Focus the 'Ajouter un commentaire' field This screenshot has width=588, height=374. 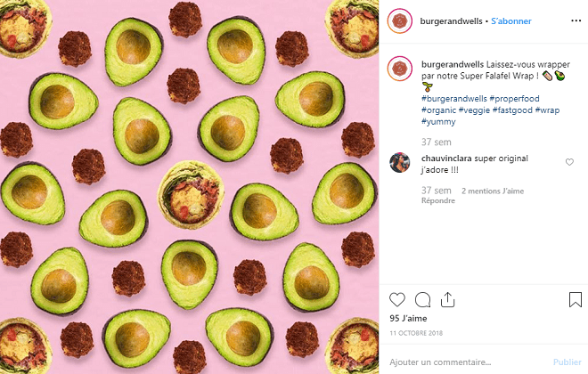click(x=463, y=362)
